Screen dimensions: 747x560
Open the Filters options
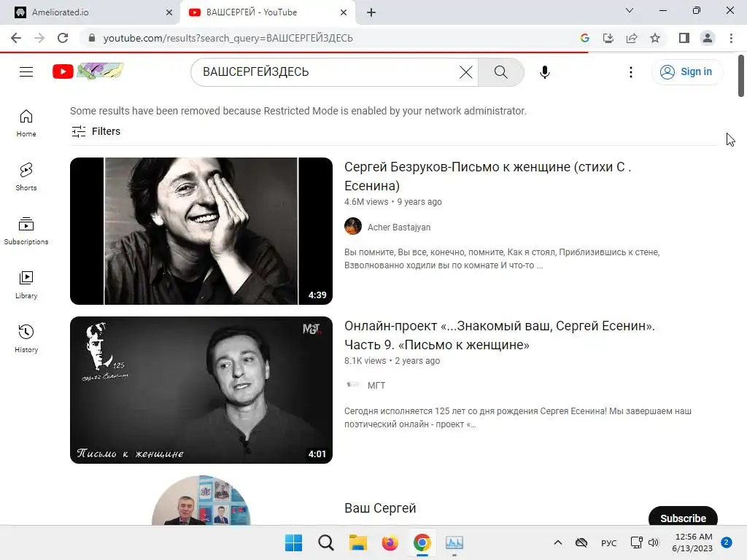pos(96,131)
